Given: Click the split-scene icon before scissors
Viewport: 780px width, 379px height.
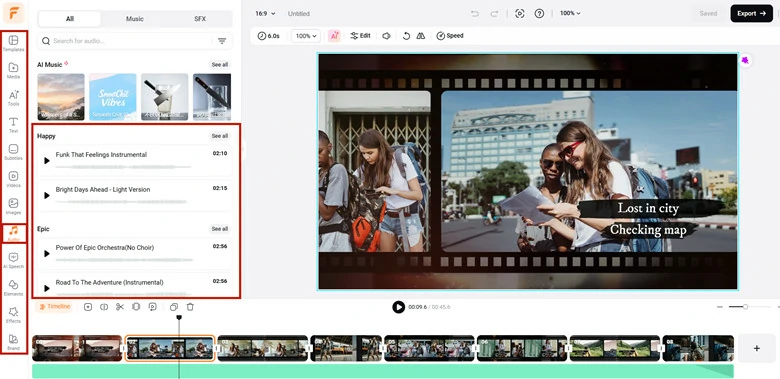Looking at the screenshot, I should click(x=104, y=307).
